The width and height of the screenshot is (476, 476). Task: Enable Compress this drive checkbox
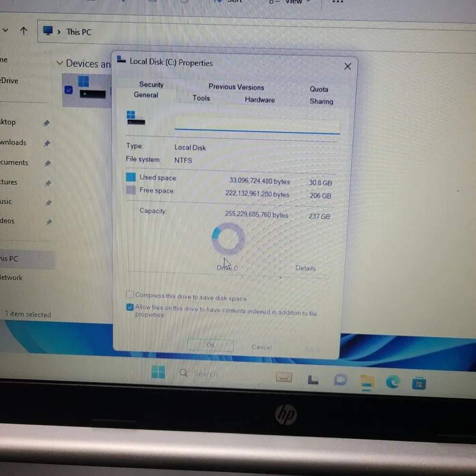point(129,294)
